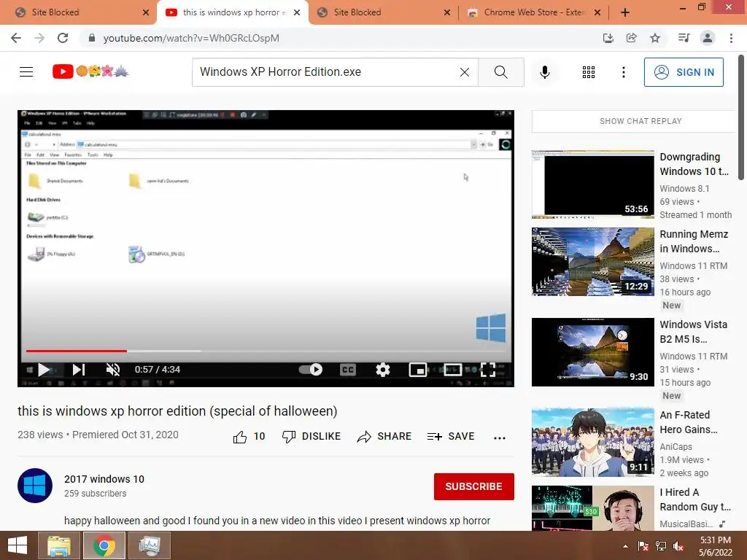Click the magnifier search button

click(500, 72)
